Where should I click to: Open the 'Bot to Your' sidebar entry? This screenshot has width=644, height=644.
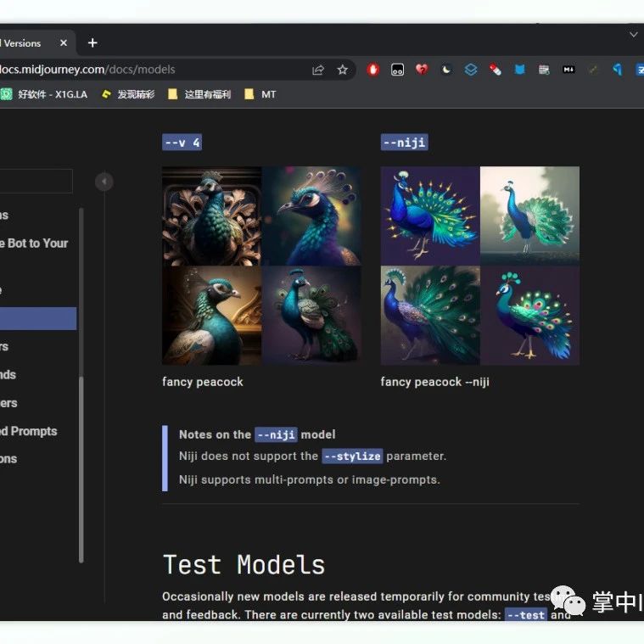[x=34, y=244]
